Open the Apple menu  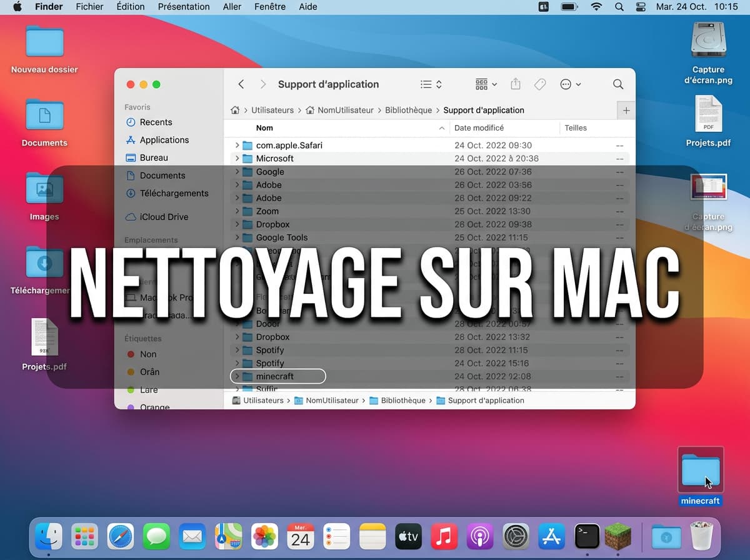click(17, 7)
